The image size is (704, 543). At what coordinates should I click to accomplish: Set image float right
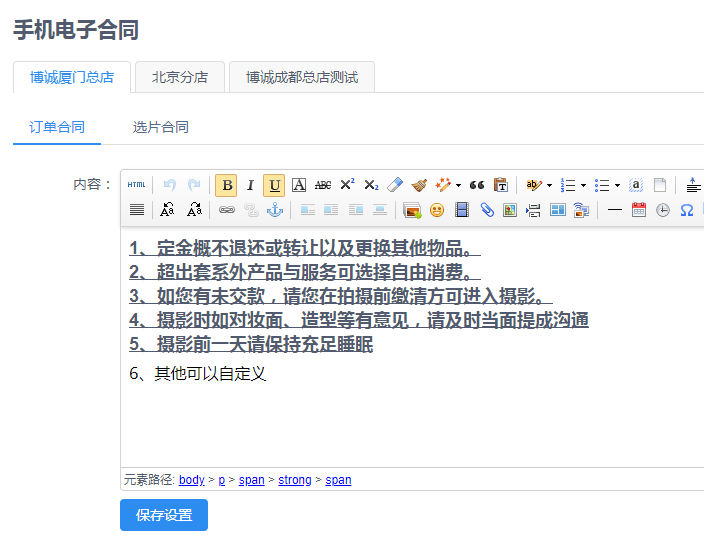[331, 210]
